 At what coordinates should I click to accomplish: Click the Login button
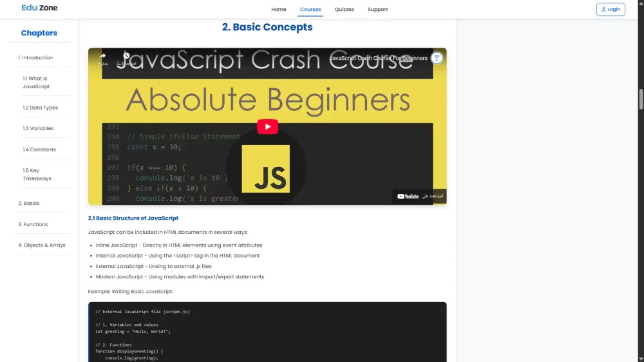[x=611, y=10]
